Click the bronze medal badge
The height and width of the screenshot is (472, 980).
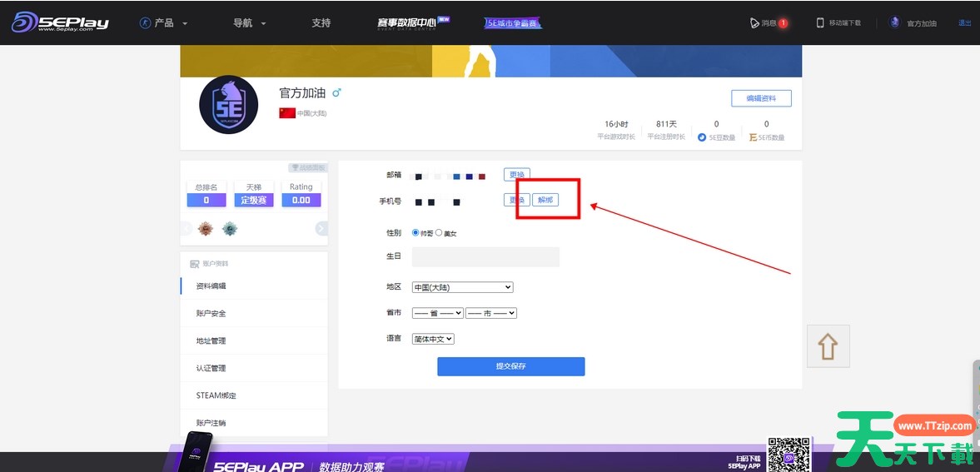click(205, 229)
